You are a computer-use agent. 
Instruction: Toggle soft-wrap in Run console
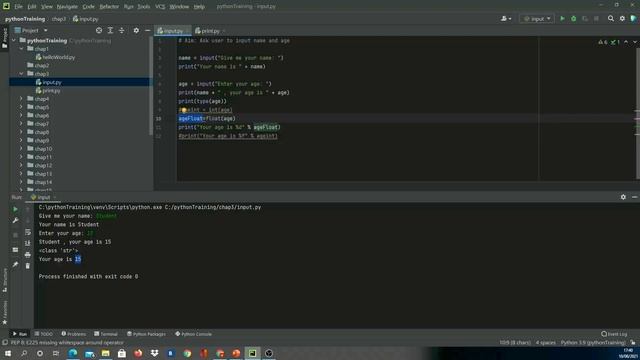[x=28, y=232]
